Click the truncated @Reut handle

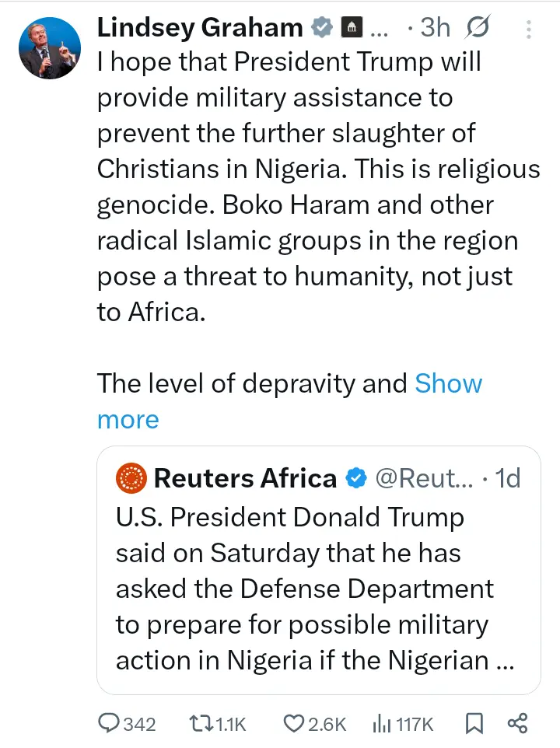[424, 478]
